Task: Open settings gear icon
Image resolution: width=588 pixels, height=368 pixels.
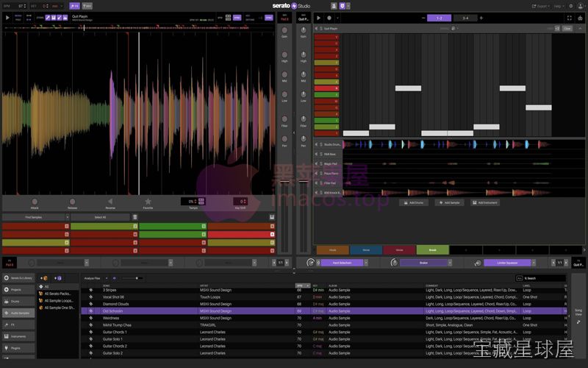Action: 571,6
